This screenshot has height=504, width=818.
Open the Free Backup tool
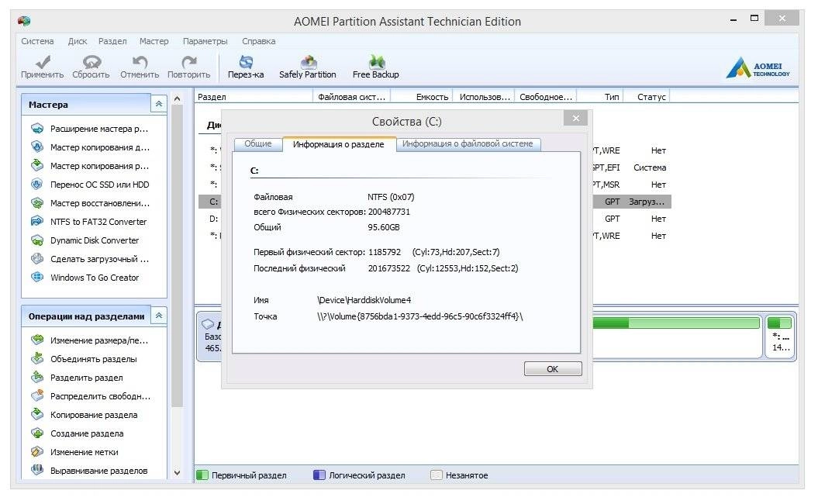click(x=375, y=67)
